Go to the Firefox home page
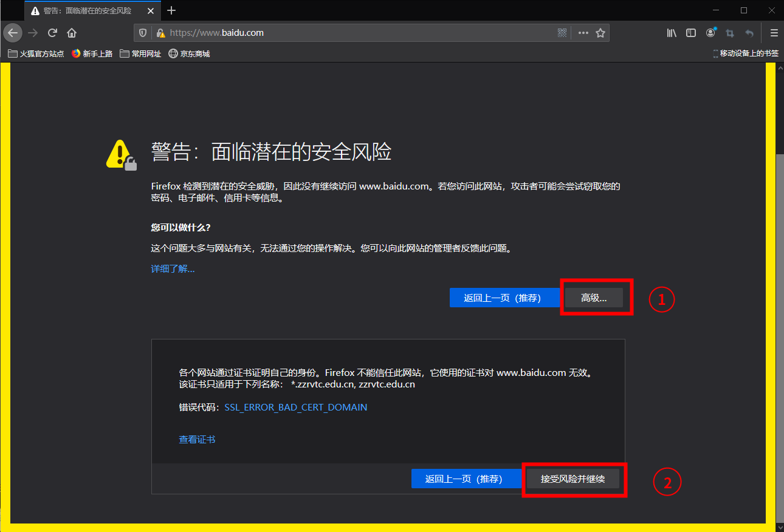Screen dimensions: 784x532 [x=72, y=33]
